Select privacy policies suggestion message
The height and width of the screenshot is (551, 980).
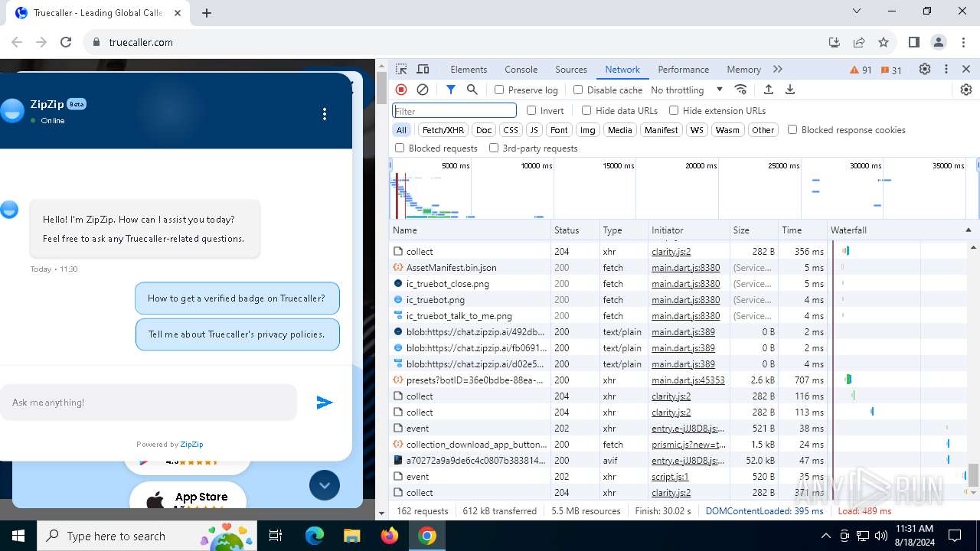(x=237, y=334)
